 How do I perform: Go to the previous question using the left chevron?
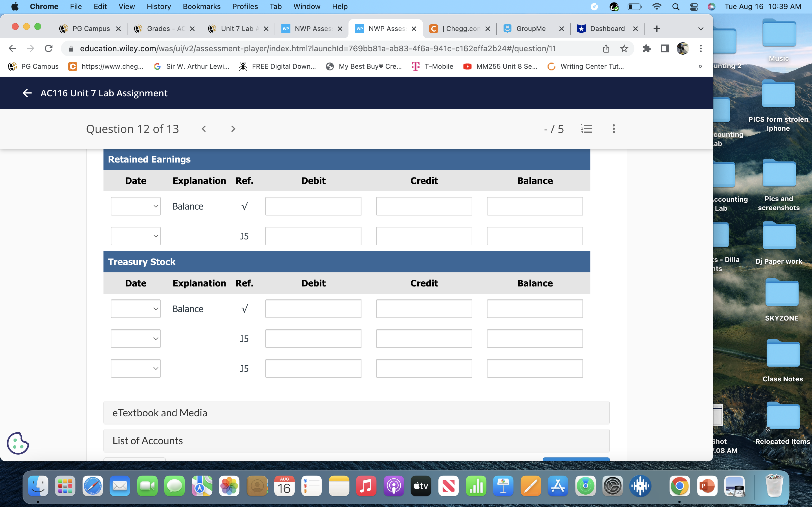tap(204, 129)
